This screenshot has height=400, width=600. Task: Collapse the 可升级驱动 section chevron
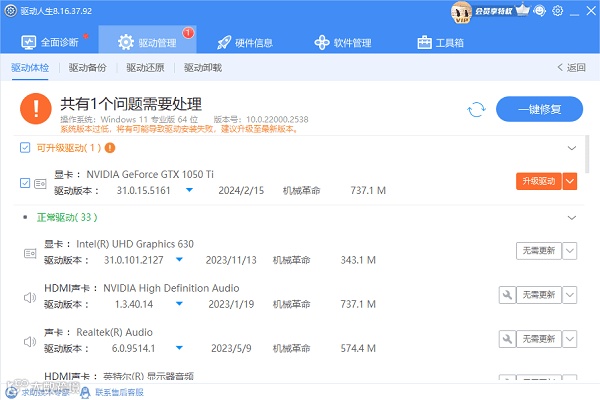572,148
